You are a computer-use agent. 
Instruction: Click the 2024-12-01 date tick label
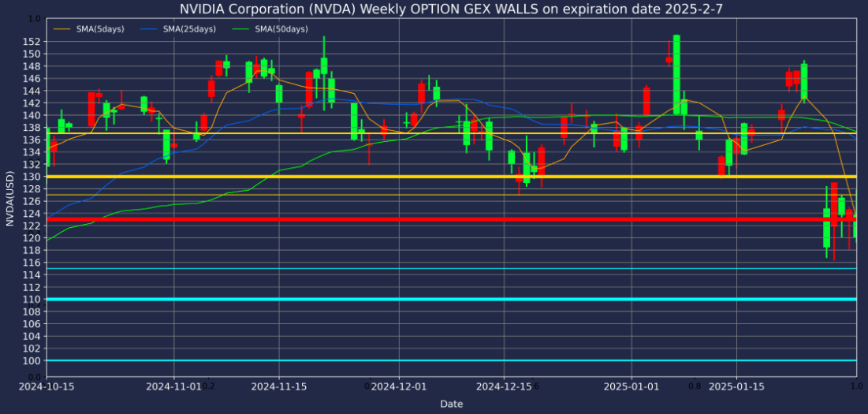click(x=399, y=387)
